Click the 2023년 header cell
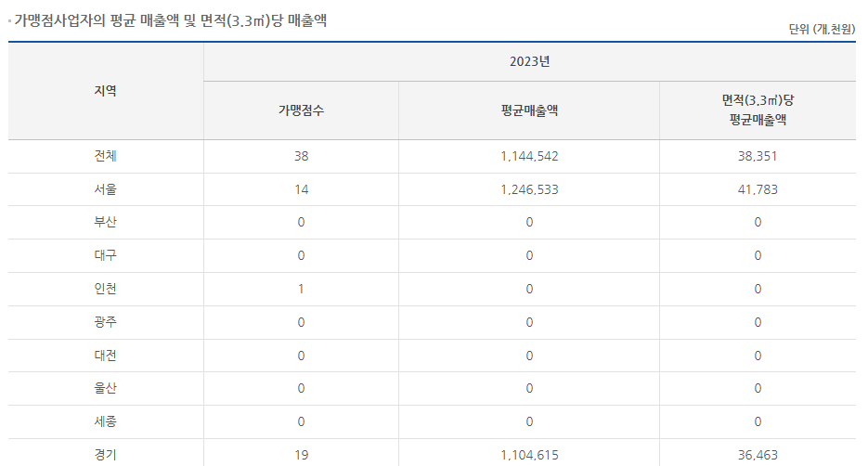The image size is (868, 466). tap(529, 61)
